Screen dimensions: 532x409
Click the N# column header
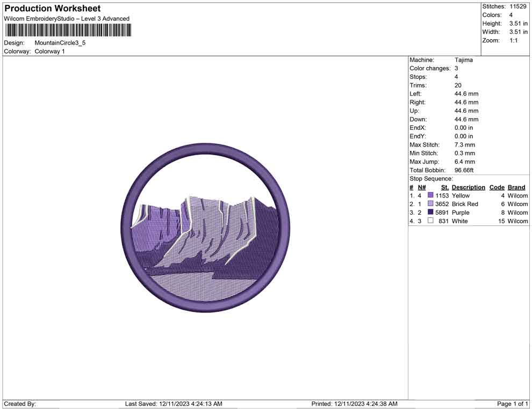[422, 187]
